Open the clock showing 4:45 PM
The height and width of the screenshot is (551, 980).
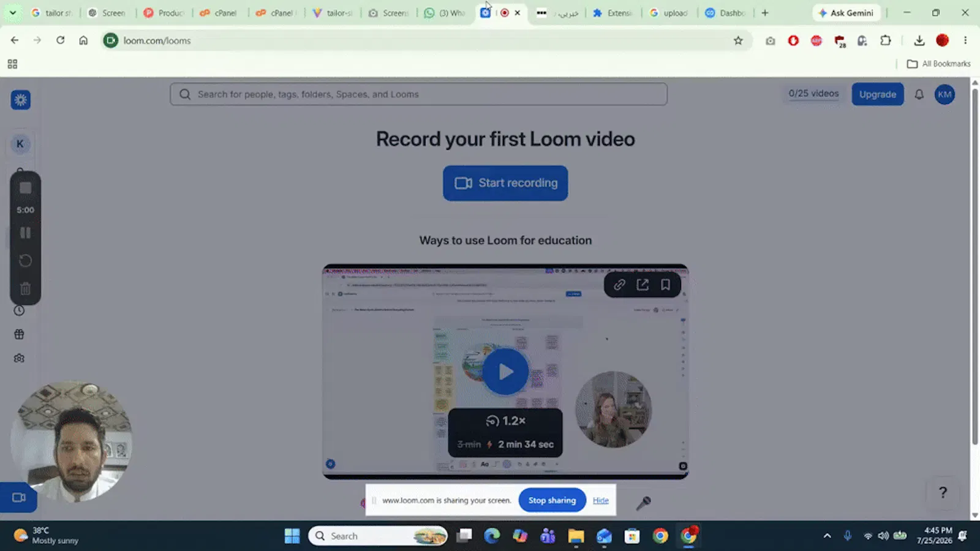(x=934, y=536)
